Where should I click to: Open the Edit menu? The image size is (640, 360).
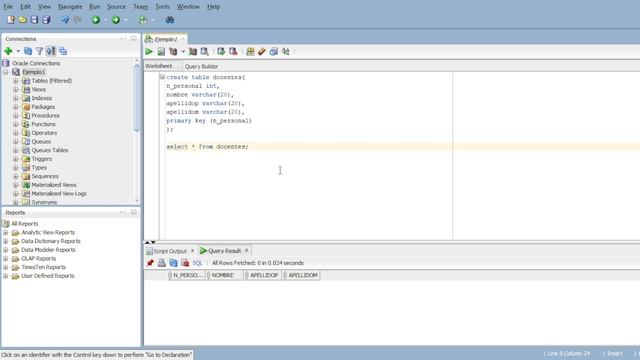25,7
